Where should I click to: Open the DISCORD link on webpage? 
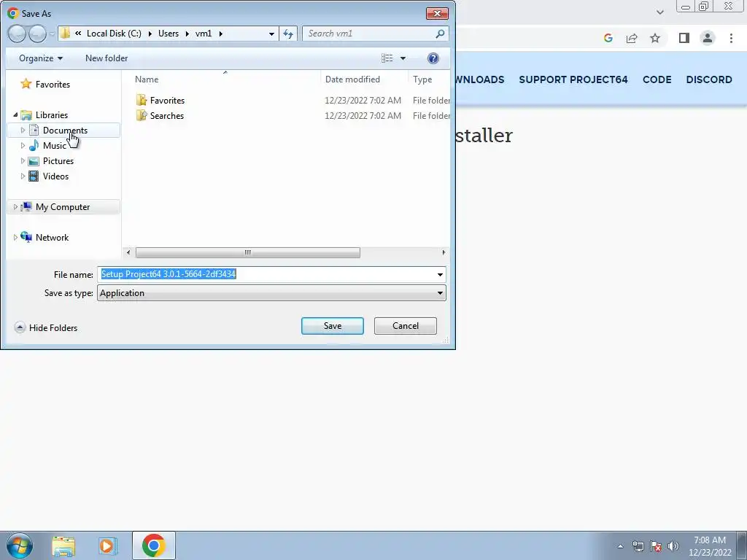709,79
